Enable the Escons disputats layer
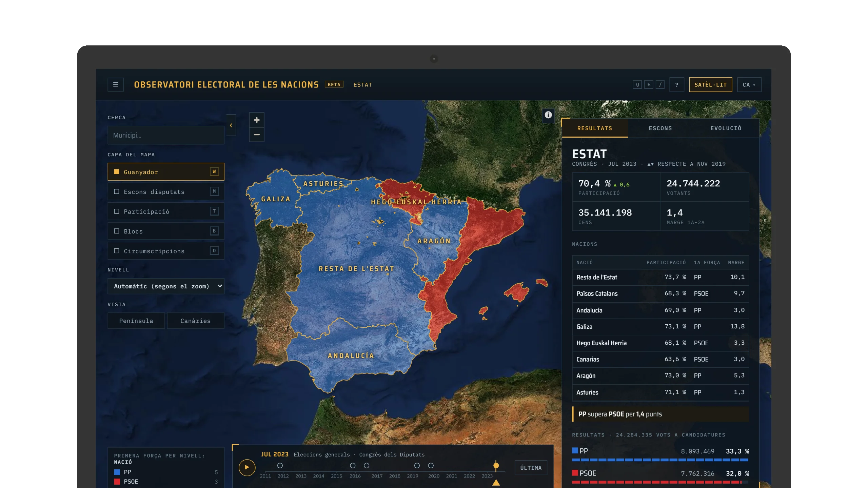868x488 pixels. tap(166, 191)
